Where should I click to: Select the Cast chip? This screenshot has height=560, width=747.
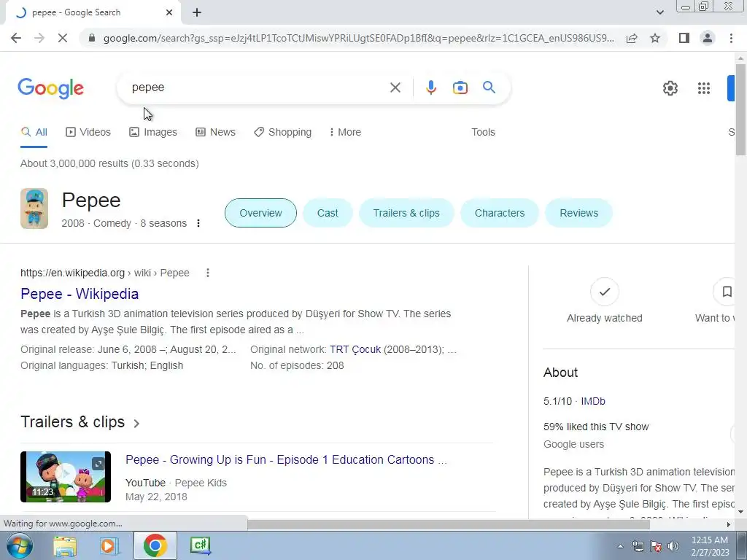point(328,213)
